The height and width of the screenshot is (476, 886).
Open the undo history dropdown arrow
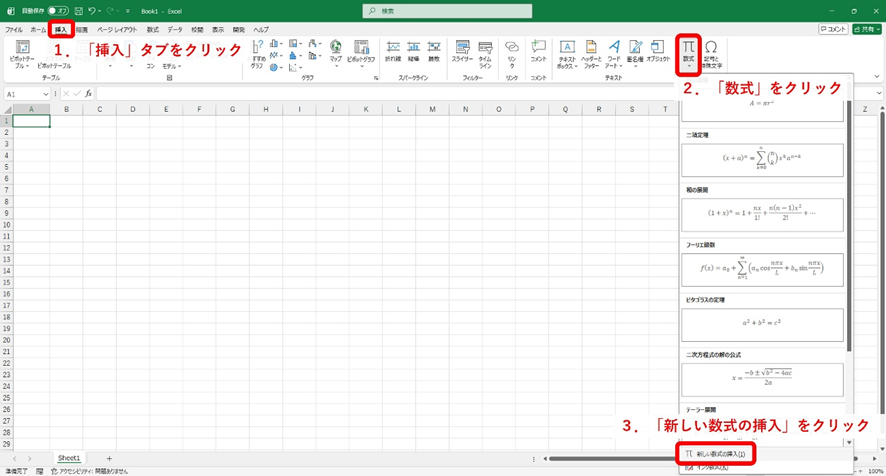(x=102, y=10)
